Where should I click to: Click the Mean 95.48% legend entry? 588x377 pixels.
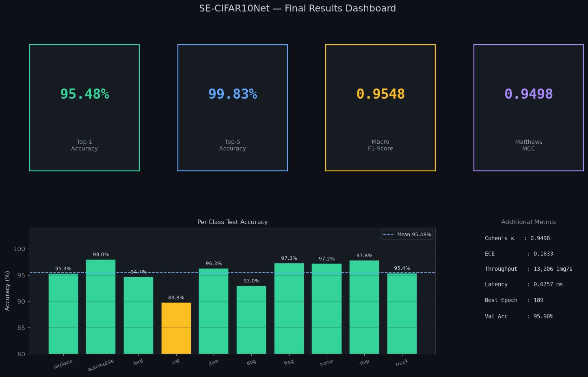(407, 235)
